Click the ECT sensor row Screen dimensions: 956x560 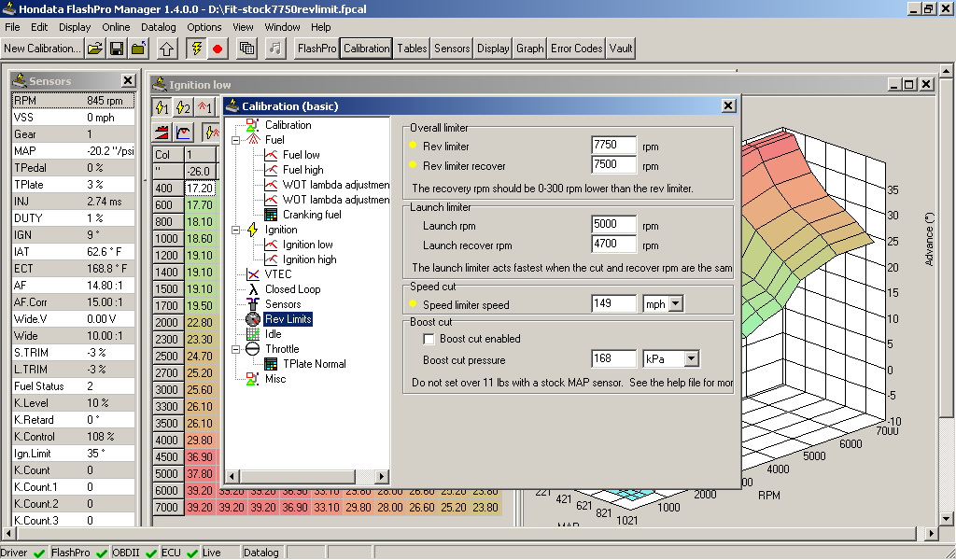click(x=73, y=269)
